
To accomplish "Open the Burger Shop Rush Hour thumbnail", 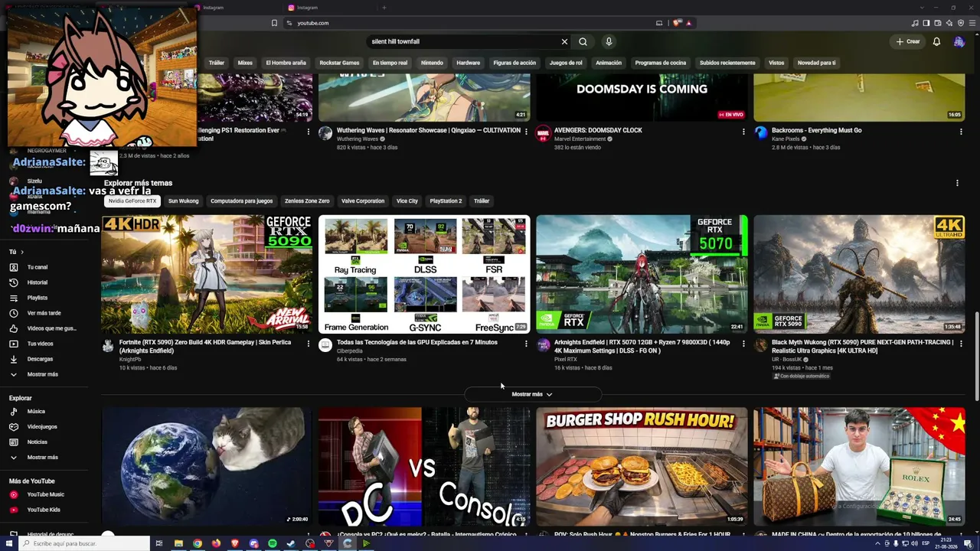I will (642, 466).
